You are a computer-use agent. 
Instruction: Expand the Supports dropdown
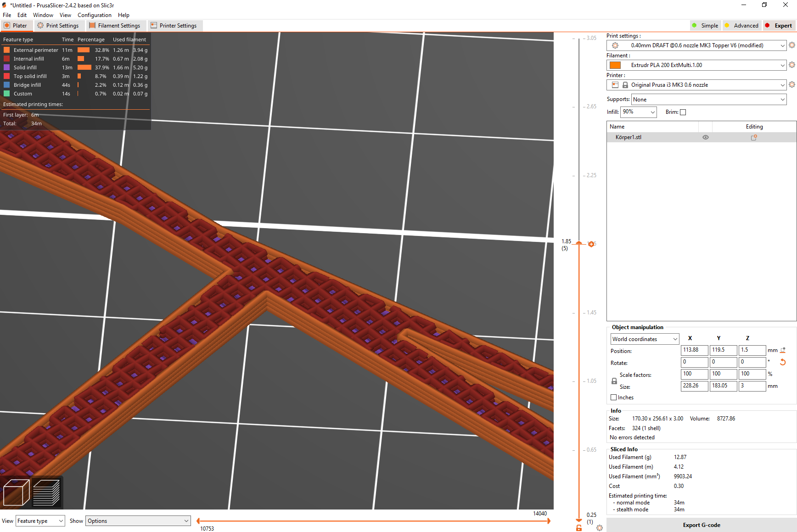coord(709,100)
